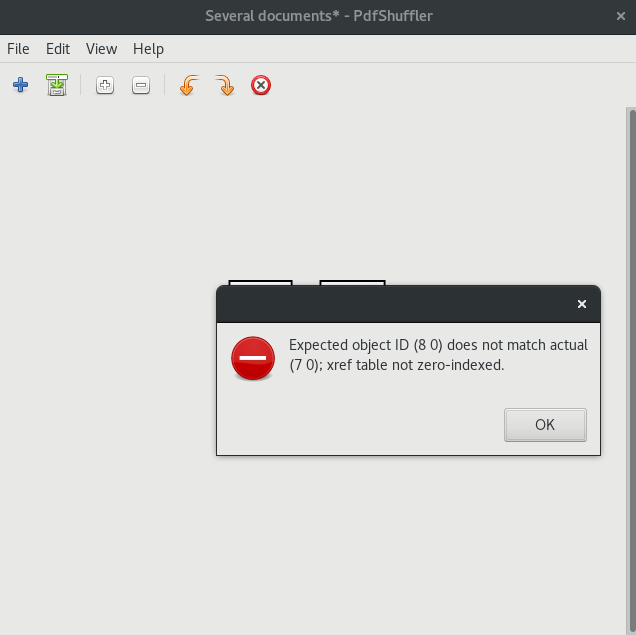The height and width of the screenshot is (635, 636).
Task: Open the Help menu
Action: pos(148,49)
